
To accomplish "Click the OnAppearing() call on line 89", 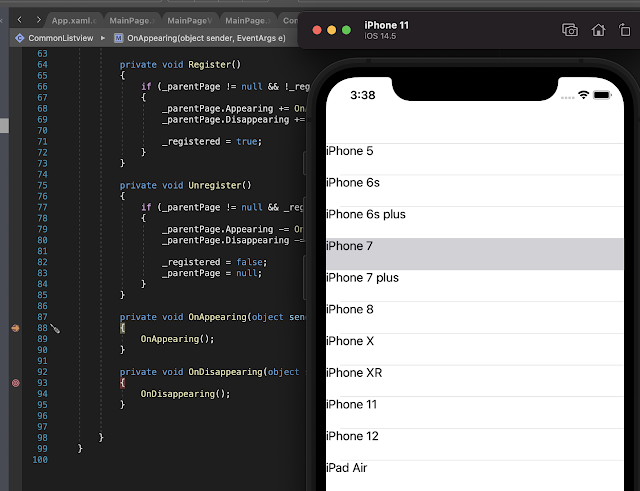I will 177,339.
